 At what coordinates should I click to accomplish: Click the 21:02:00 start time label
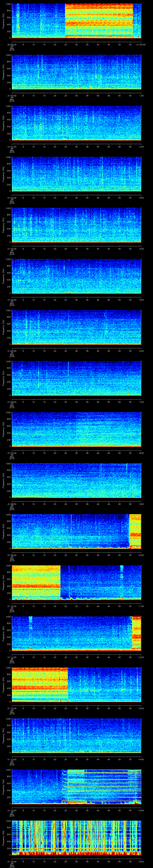[12, 198]
